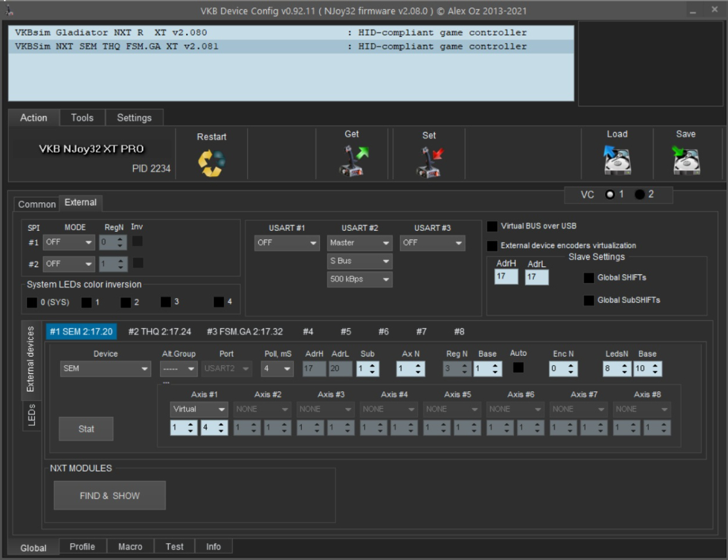Click the Ax N stepper field
Screen dimensions: 728x560
[x=411, y=369]
